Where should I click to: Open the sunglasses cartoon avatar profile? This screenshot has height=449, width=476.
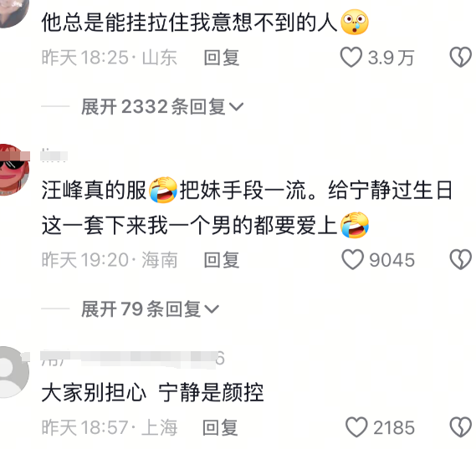click(x=14, y=170)
